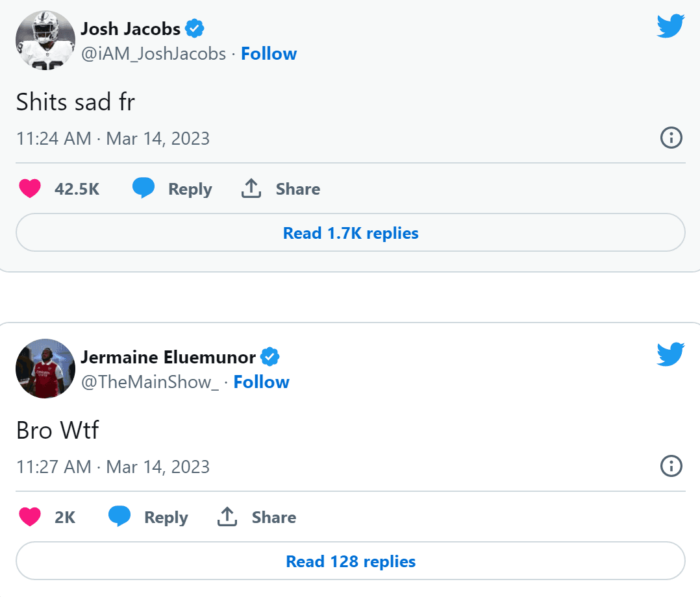
Task: Click Twitter bird logo on Jermaine Eluemunor tweet
Action: [x=671, y=354]
